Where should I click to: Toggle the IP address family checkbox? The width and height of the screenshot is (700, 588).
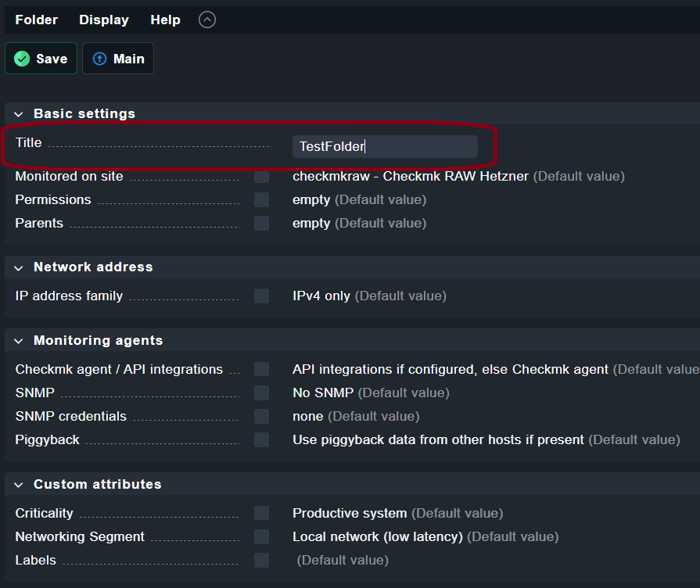[261, 296]
